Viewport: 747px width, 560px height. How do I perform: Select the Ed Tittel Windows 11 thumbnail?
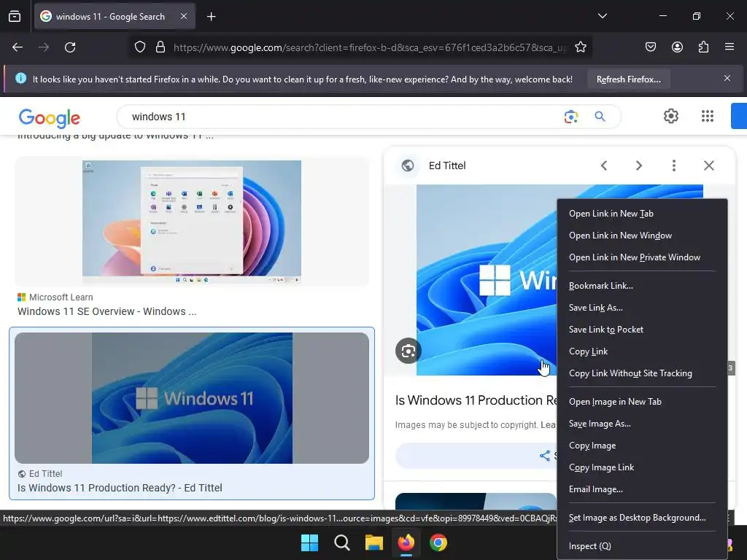192,398
